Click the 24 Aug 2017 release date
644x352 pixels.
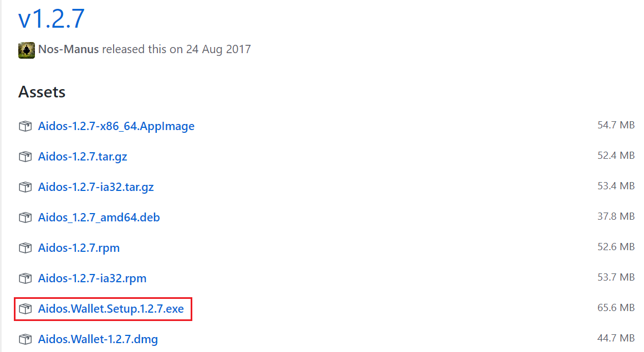pyautogui.click(x=218, y=49)
